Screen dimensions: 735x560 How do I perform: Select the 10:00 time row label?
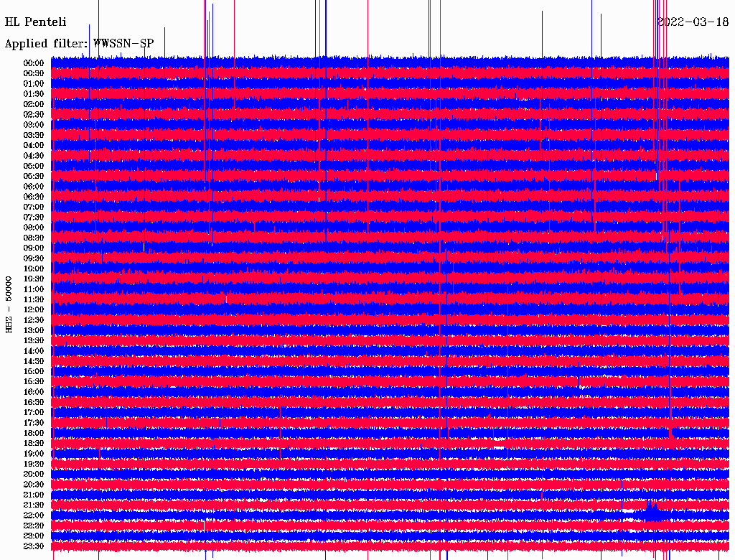click(x=34, y=269)
